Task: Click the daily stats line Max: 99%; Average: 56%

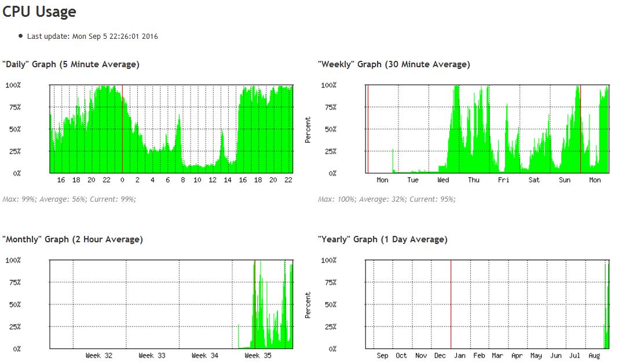Action: [69, 199]
